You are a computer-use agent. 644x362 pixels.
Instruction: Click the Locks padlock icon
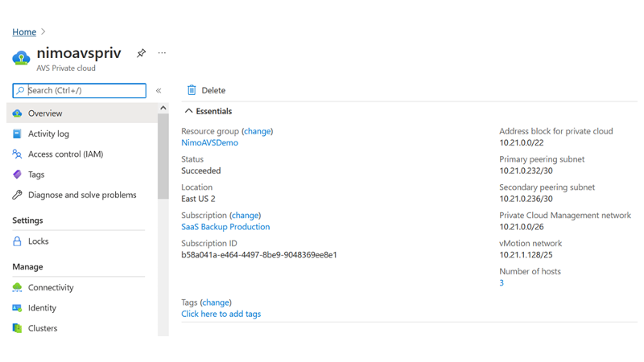pyautogui.click(x=17, y=241)
